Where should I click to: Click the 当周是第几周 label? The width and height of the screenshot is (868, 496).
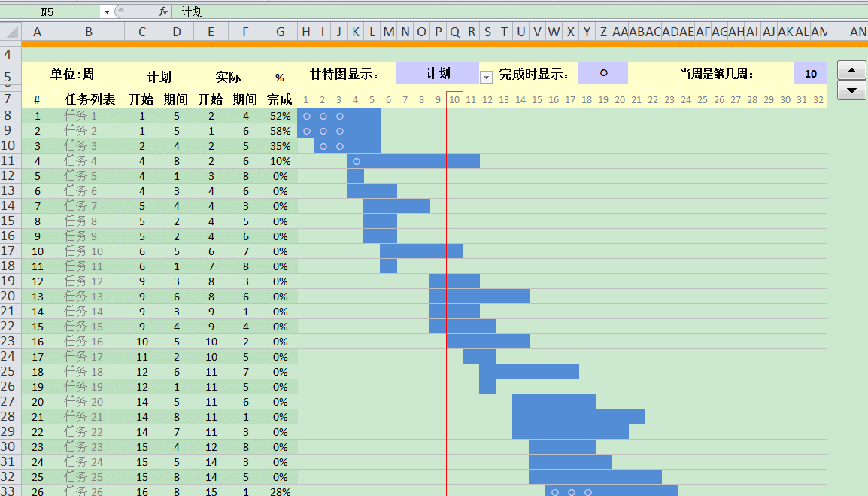716,75
